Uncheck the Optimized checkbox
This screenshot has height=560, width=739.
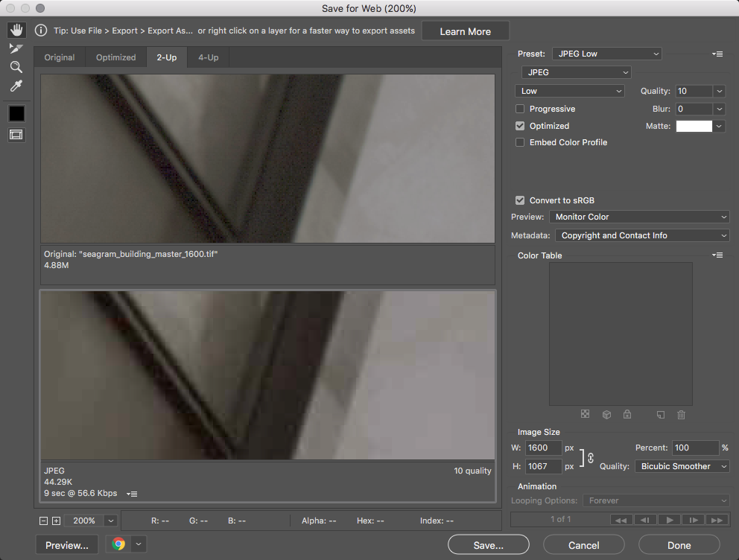tap(520, 126)
